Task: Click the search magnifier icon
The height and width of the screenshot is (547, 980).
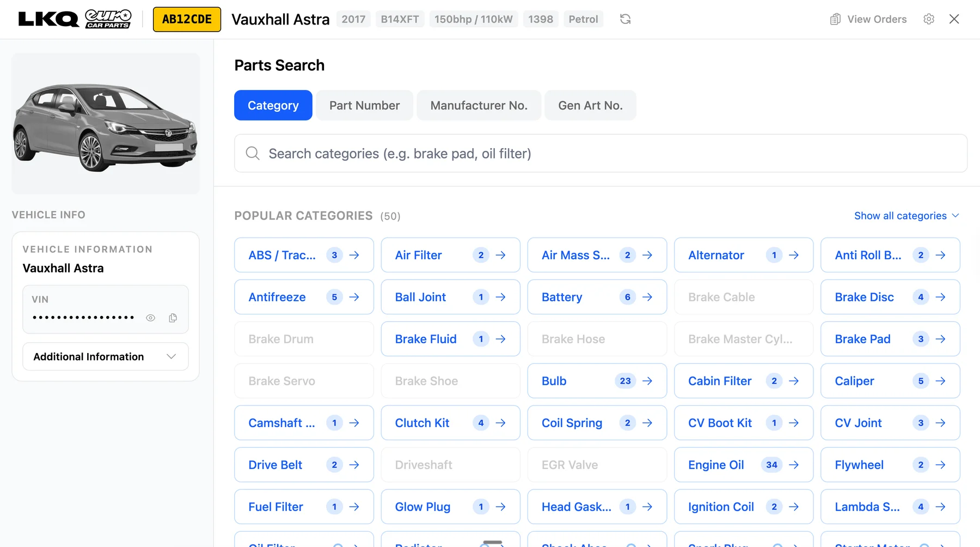Action: [x=252, y=153]
